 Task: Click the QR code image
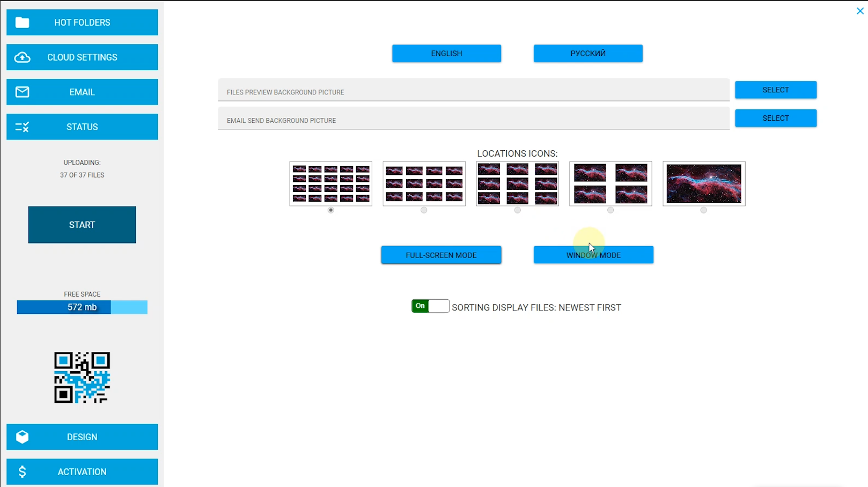coord(82,378)
